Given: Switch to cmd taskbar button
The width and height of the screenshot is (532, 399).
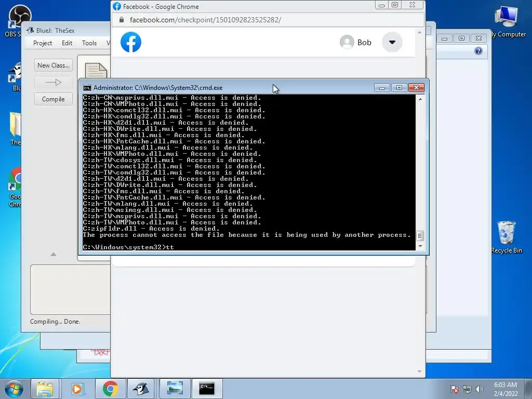Looking at the screenshot, I should click(x=207, y=389).
